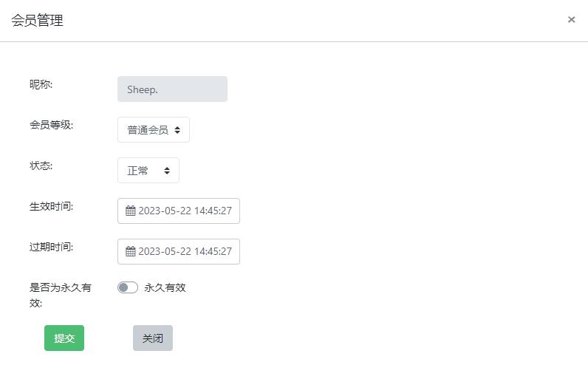Viewport: 588px width, 382px height.
Task: Click the up-down arrows beside 普通会员
Action: point(177,130)
